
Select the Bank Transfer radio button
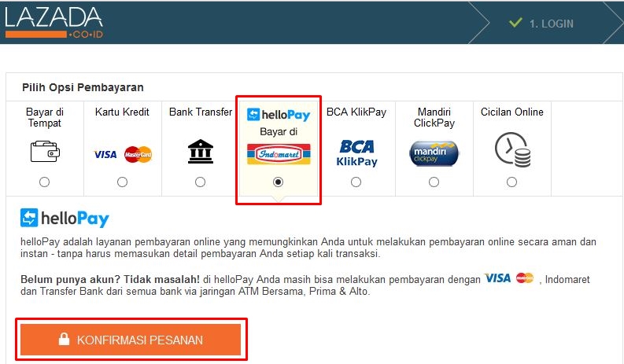(200, 182)
